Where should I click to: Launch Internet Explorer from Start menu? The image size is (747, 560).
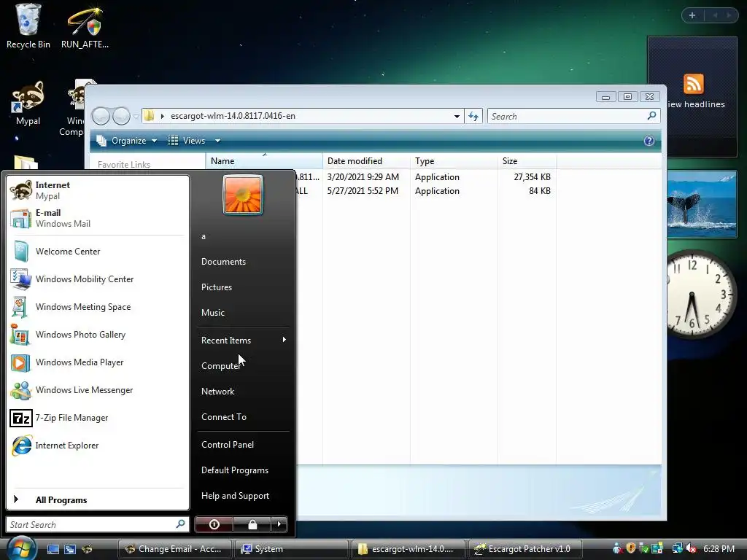point(98,446)
